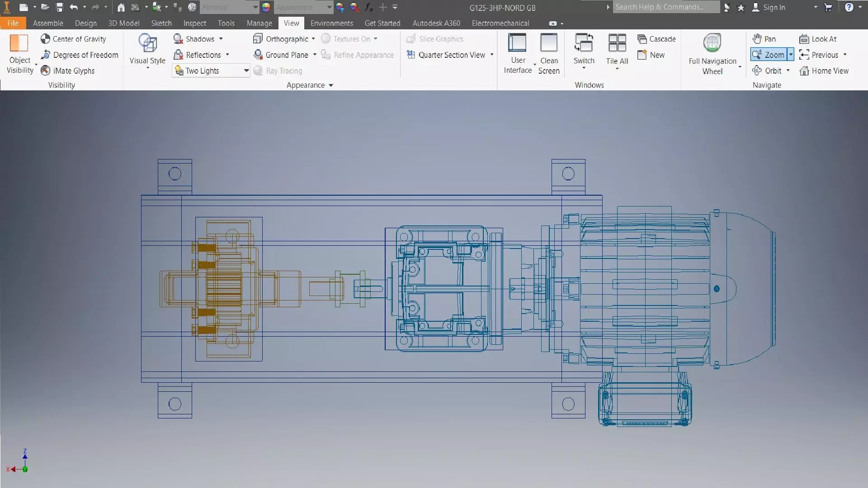Screen dimensions: 868x488
Task: Expand the Two Lights lighting style dropdown
Action: pyautogui.click(x=246, y=70)
